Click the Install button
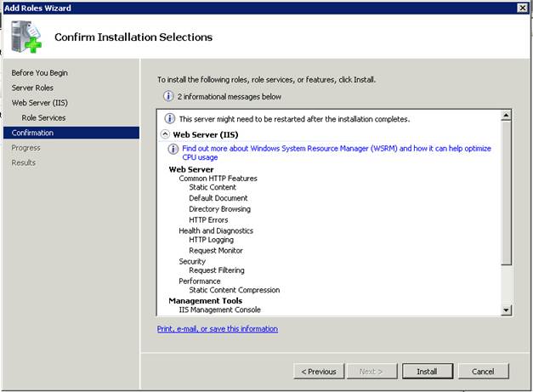533x392 pixels. pos(428,372)
